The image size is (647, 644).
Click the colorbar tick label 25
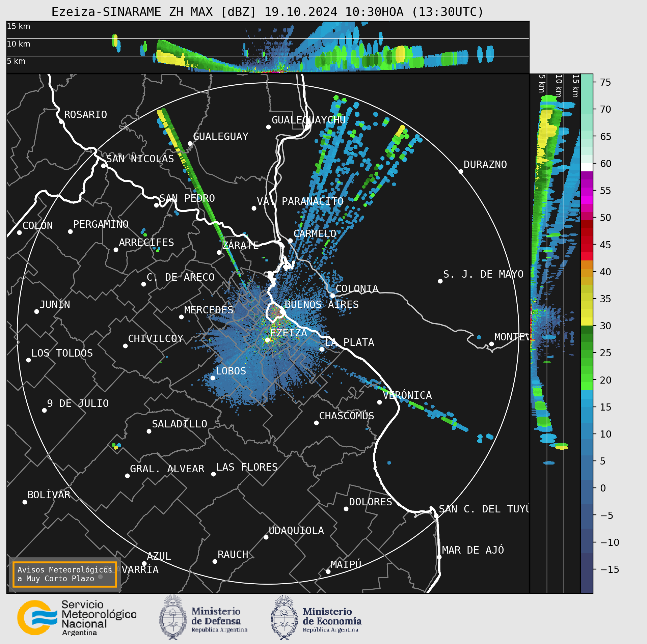605,353
